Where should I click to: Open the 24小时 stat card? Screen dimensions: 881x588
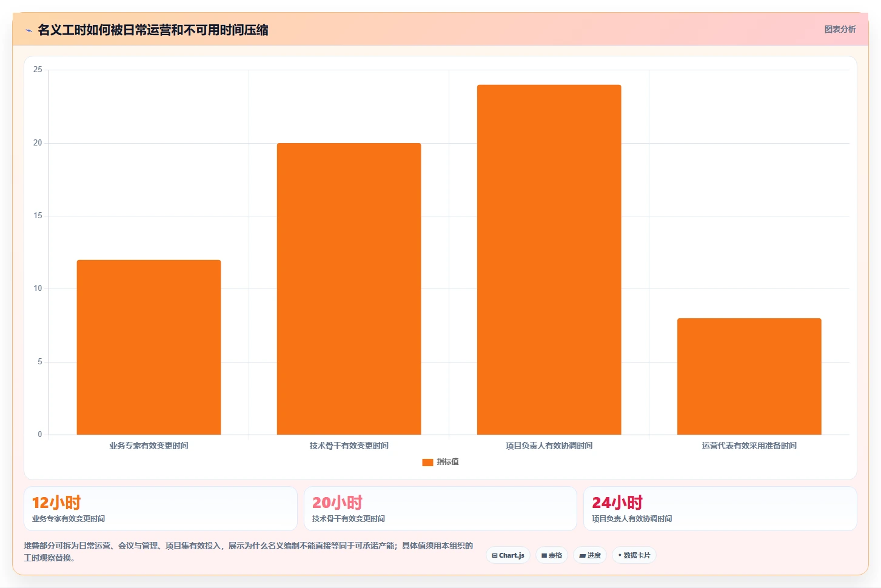(720, 509)
